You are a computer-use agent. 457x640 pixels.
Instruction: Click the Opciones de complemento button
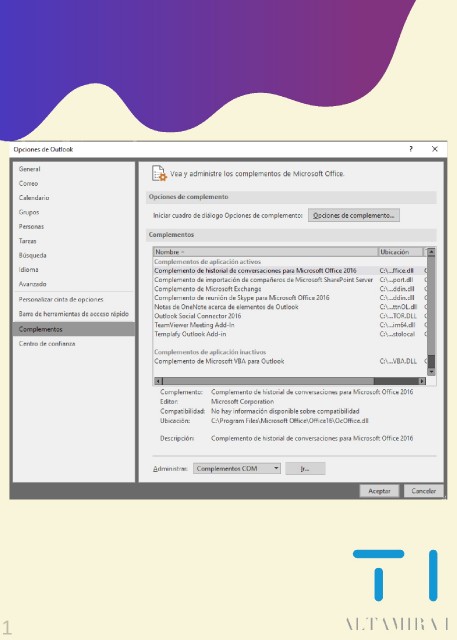(x=354, y=216)
